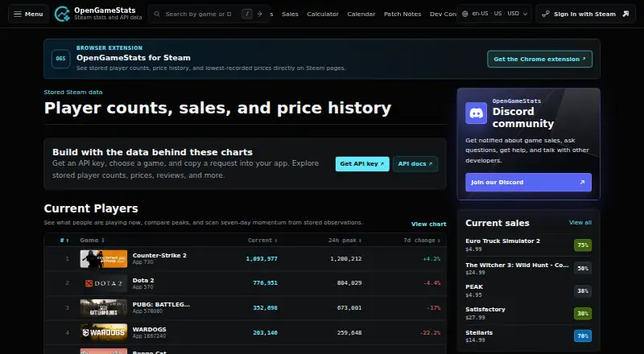The image size is (644, 354).
Task: Sort the table by 7d change column
Action: [422, 241]
